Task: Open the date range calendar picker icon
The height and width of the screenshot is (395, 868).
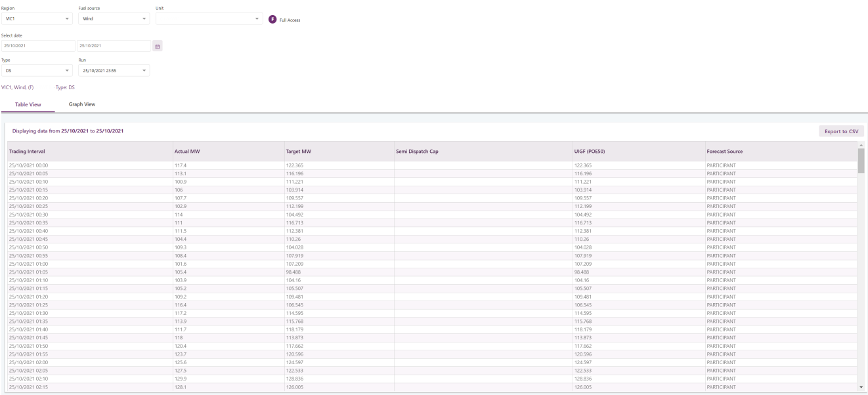Action: tap(158, 46)
